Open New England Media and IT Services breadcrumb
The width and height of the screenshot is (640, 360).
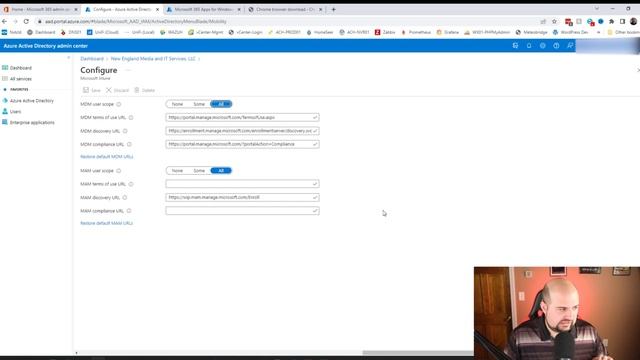click(x=153, y=59)
